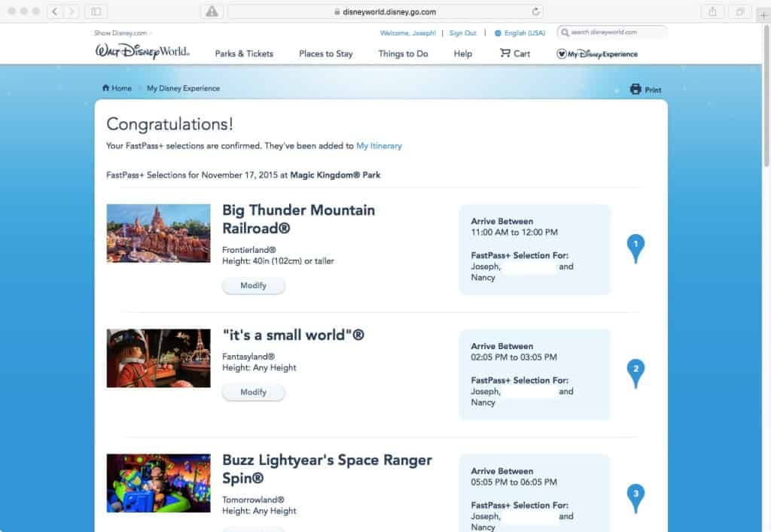This screenshot has width=771, height=532.
Task: Open the My Disney Experience menu
Action: (x=597, y=53)
